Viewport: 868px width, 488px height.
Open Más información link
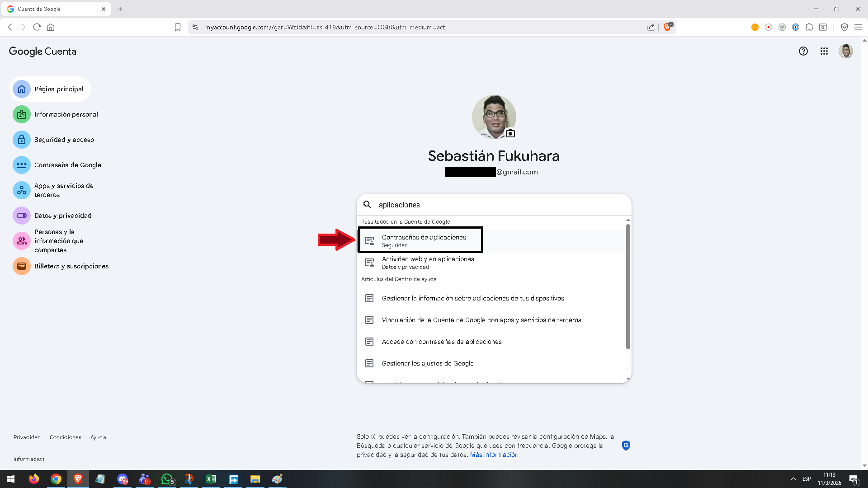pos(494,455)
